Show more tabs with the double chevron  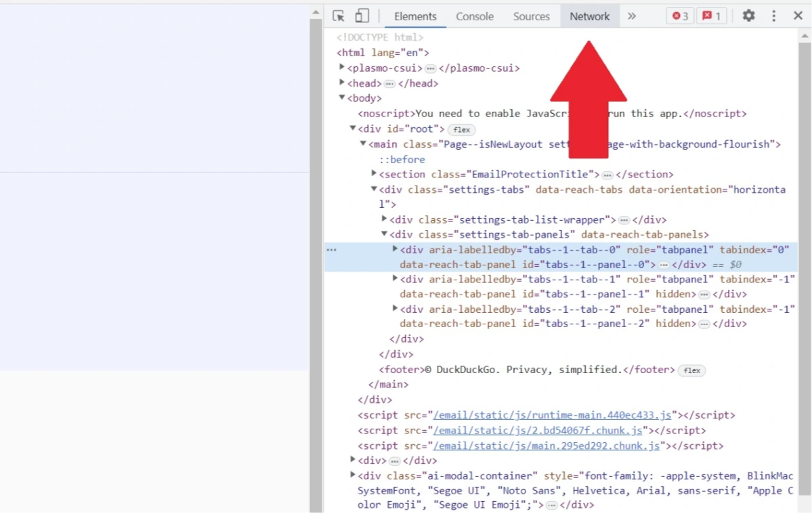632,16
